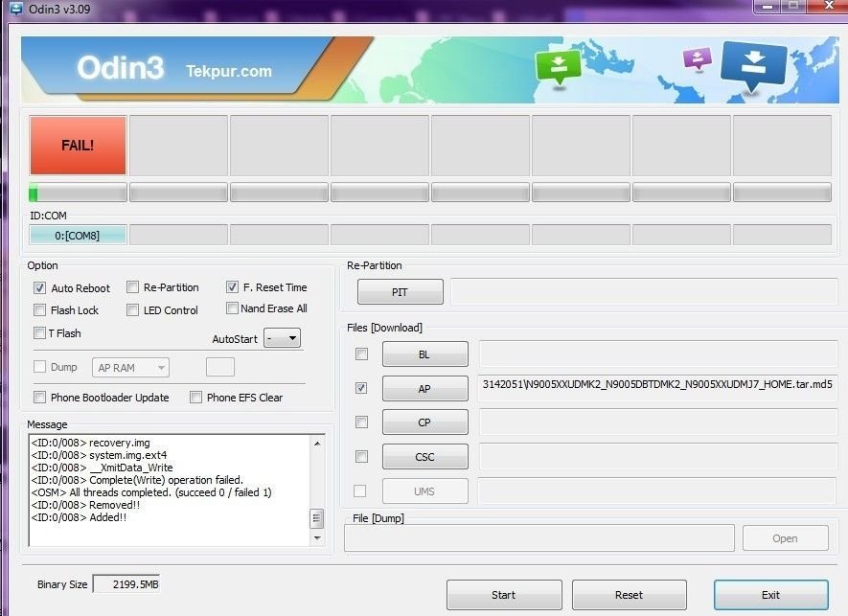
Task: Tick the checkbox next to BL
Action: 361,354
